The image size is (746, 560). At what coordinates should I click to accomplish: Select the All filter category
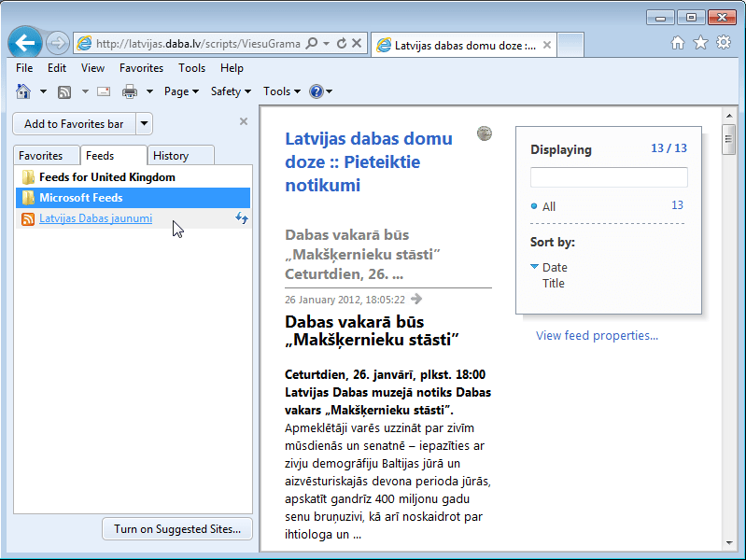[549, 206]
